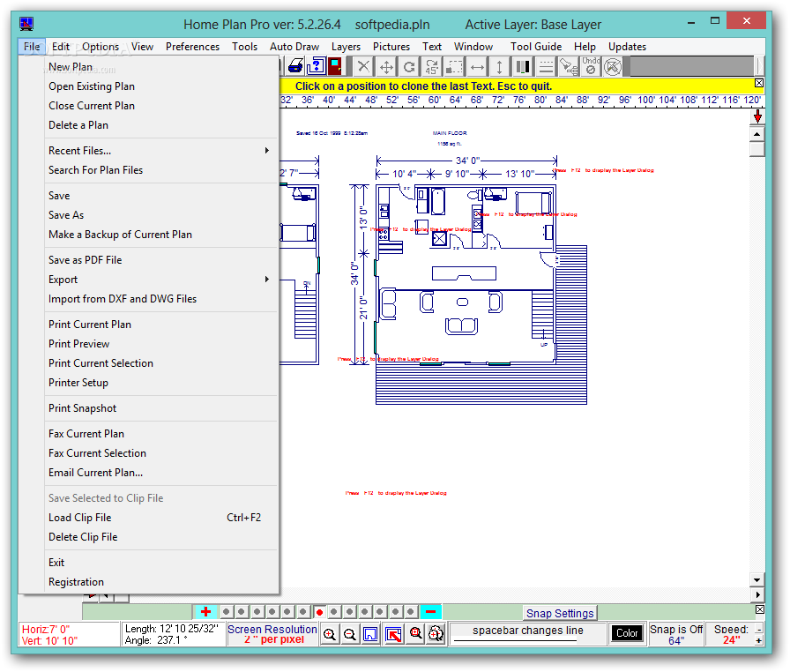Click the zoom out magnifier icon

pos(350,634)
